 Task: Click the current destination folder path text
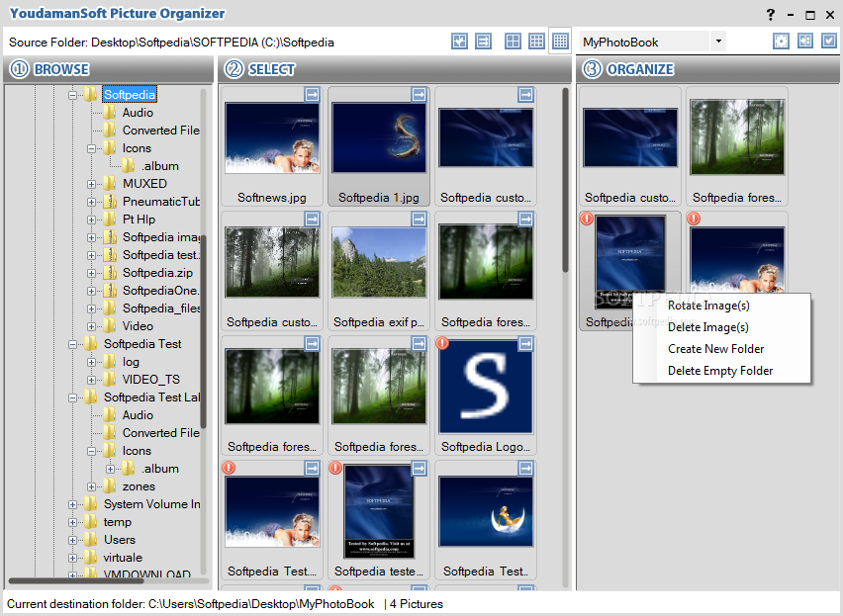click(190, 604)
